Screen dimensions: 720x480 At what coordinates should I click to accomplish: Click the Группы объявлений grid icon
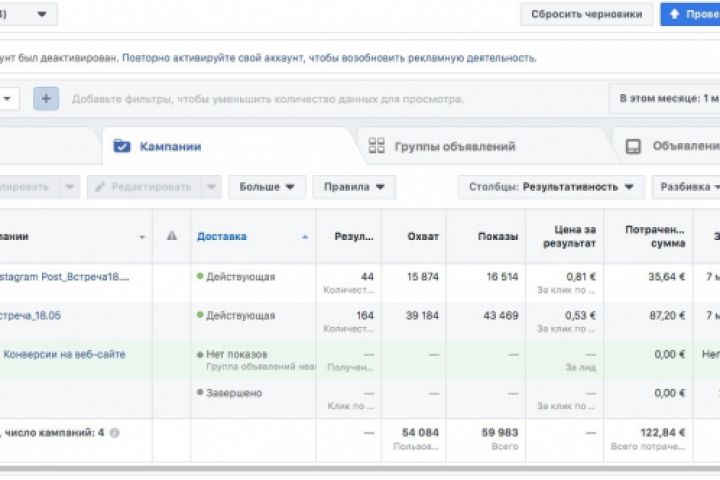tap(377, 146)
